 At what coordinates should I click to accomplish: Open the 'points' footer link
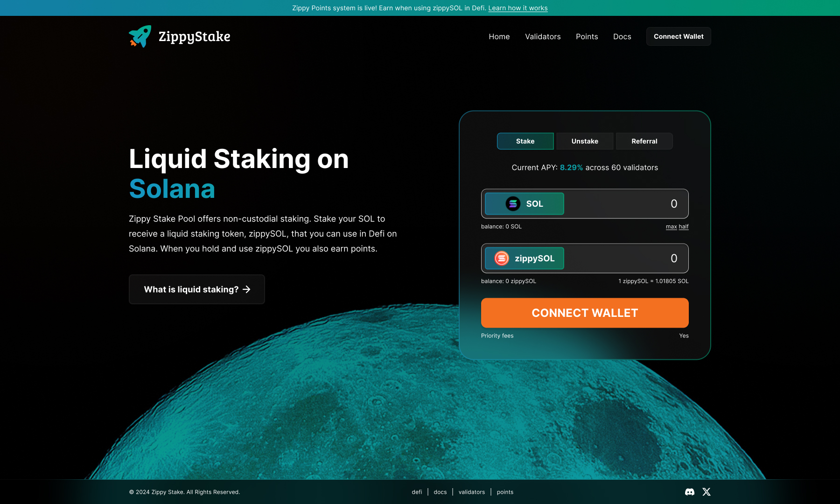tap(505, 492)
